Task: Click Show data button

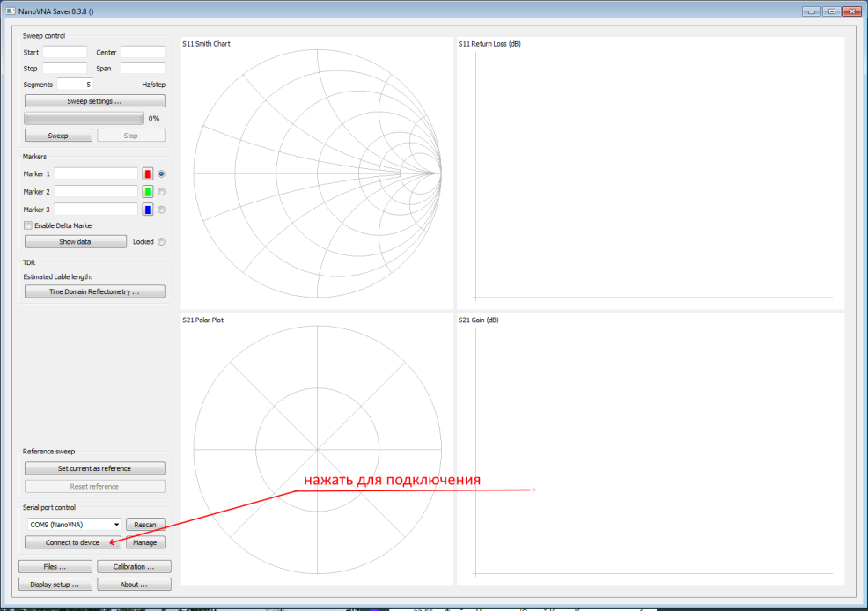Action: click(76, 242)
